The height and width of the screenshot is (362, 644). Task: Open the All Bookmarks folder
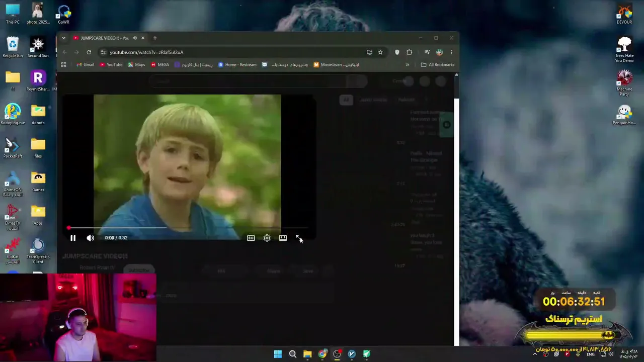(x=438, y=65)
